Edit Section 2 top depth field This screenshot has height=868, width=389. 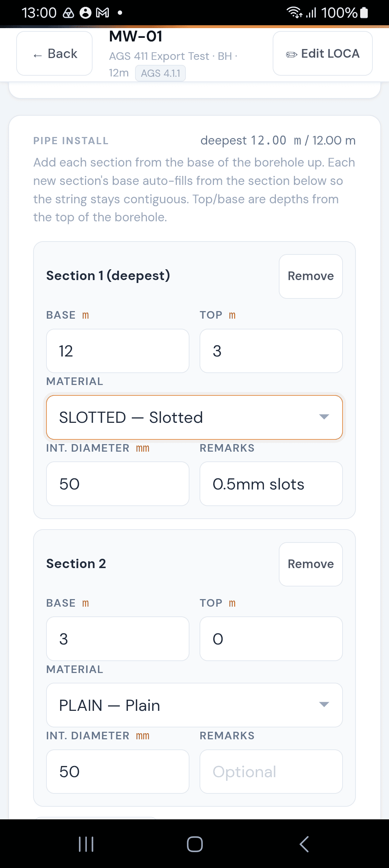[x=271, y=639]
